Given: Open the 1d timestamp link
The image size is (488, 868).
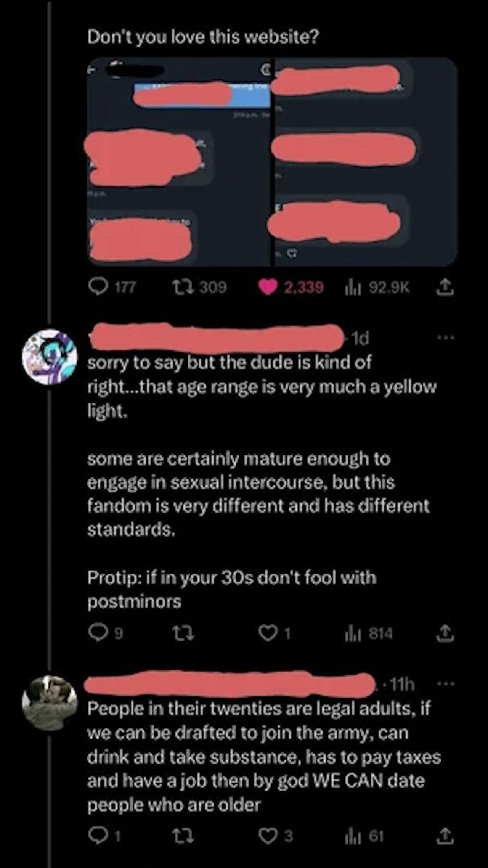Looking at the screenshot, I should pyautogui.click(x=360, y=338).
